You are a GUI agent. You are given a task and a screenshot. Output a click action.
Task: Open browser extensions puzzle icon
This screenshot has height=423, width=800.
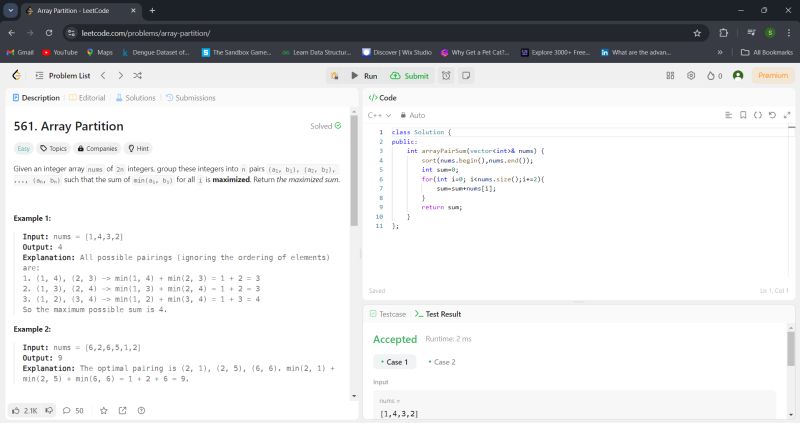point(723,33)
